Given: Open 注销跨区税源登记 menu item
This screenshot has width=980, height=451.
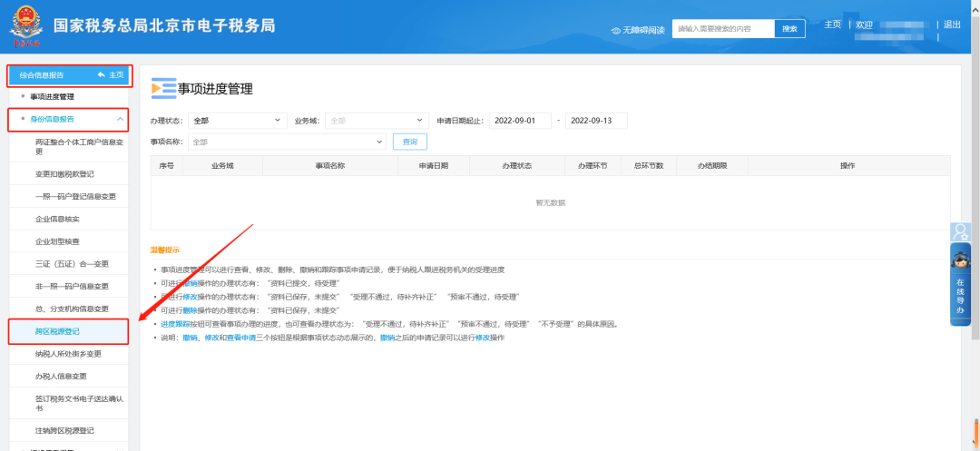Looking at the screenshot, I should click(x=65, y=430).
